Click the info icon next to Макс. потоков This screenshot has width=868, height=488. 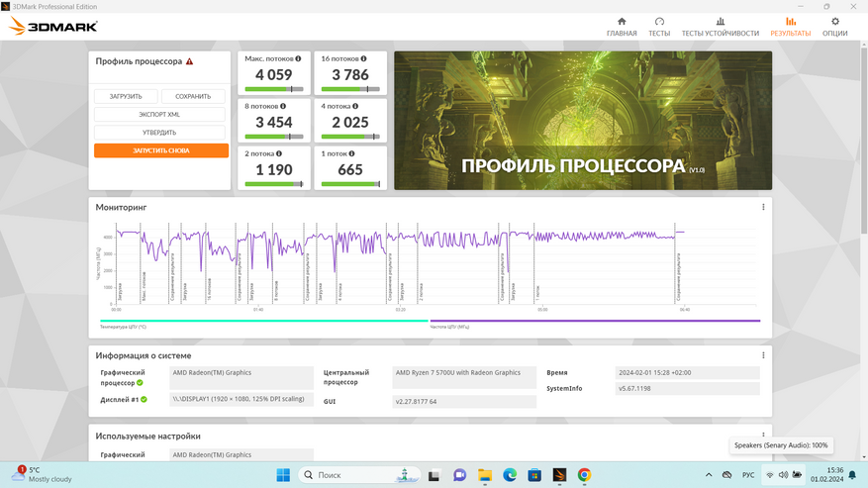click(x=298, y=59)
